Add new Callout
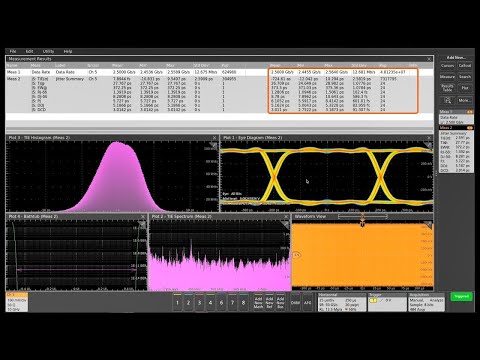This screenshot has width=480, height=360. point(465,66)
